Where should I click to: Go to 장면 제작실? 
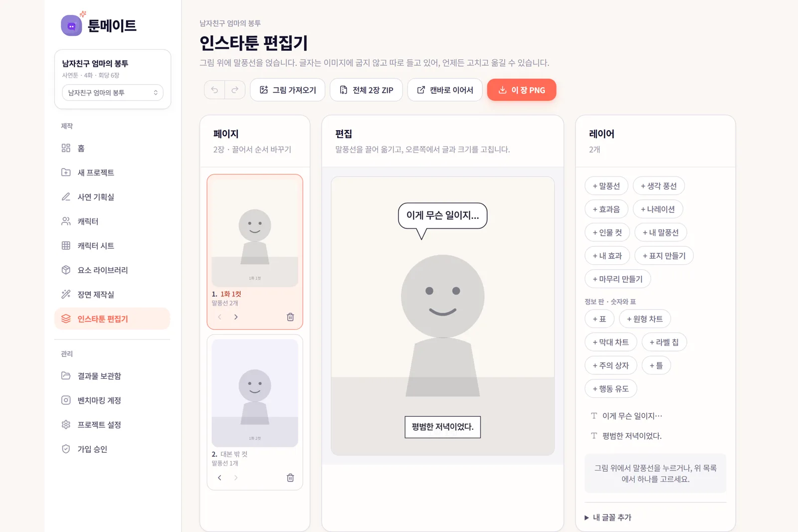click(x=112, y=295)
